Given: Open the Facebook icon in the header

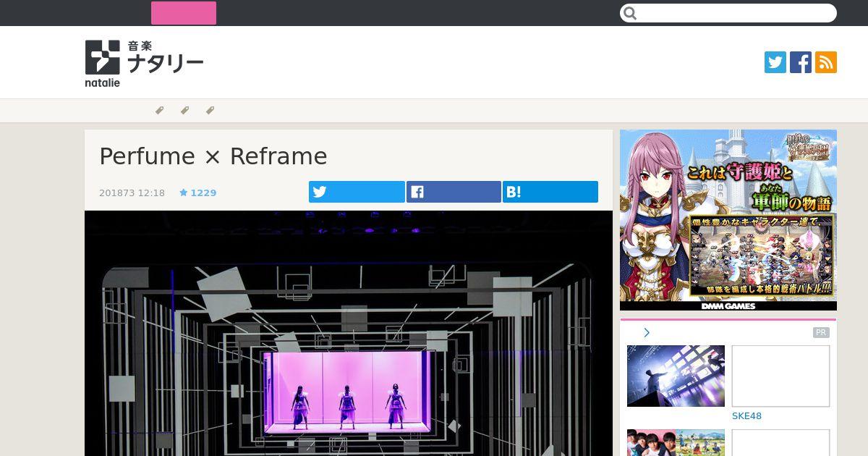Looking at the screenshot, I should (x=801, y=62).
